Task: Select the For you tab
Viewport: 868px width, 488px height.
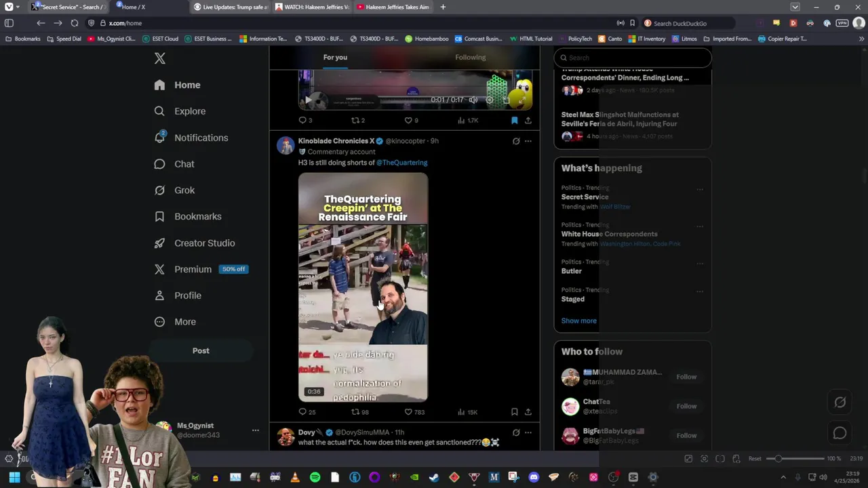Action: point(335,57)
